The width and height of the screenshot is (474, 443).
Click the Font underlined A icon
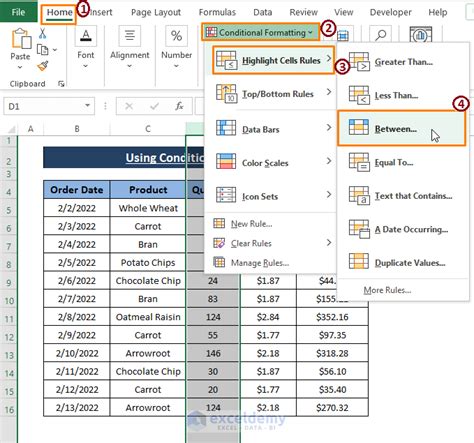(86, 36)
